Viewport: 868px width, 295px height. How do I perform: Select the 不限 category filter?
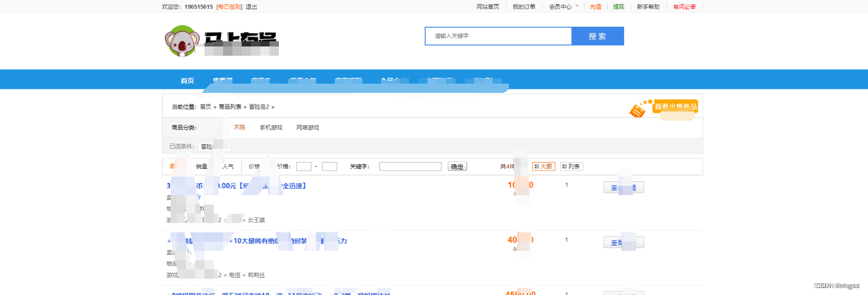point(239,128)
